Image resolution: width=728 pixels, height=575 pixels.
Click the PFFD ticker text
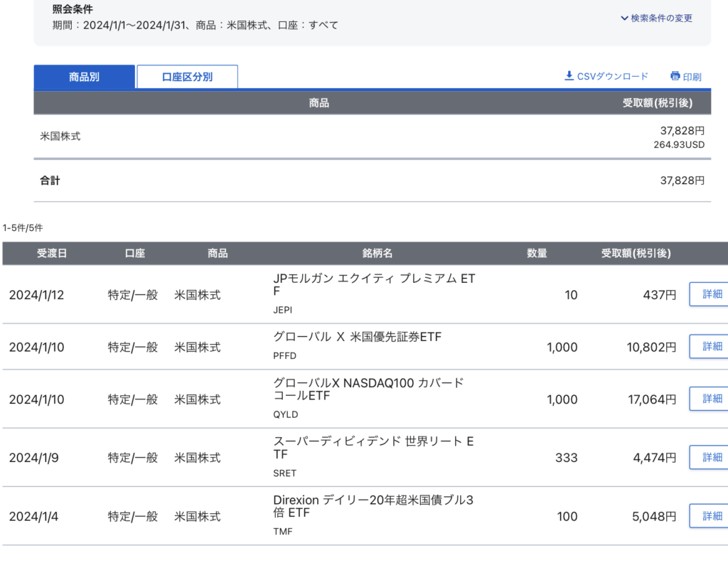(284, 356)
